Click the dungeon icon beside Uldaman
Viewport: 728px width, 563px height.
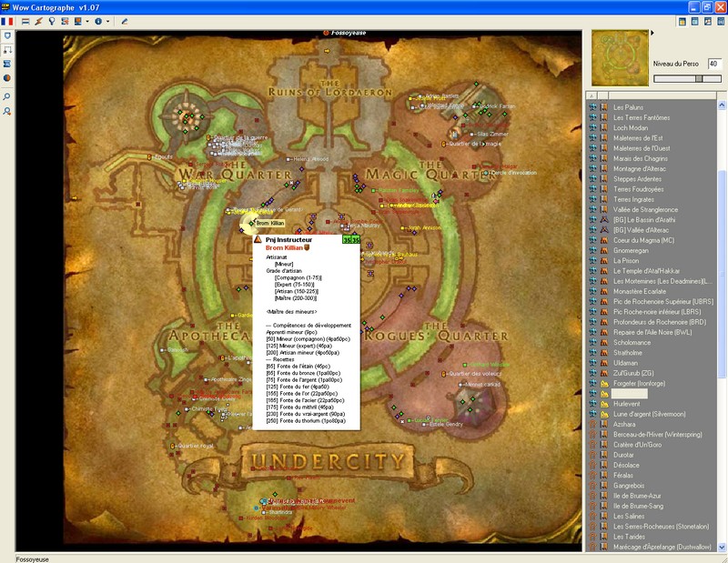pyautogui.click(x=604, y=363)
